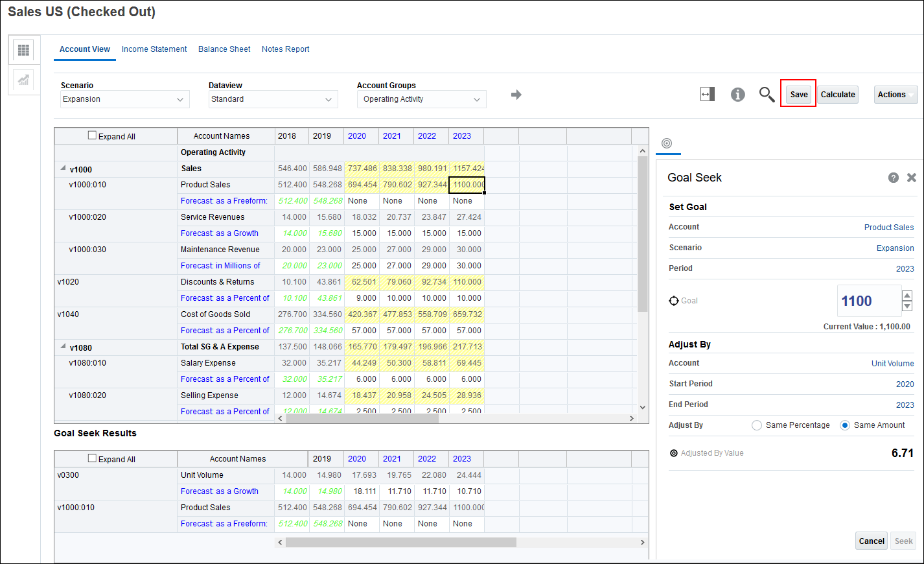924x564 pixels.
Task: Switch to the Income Statement tab
Action: 154,49
